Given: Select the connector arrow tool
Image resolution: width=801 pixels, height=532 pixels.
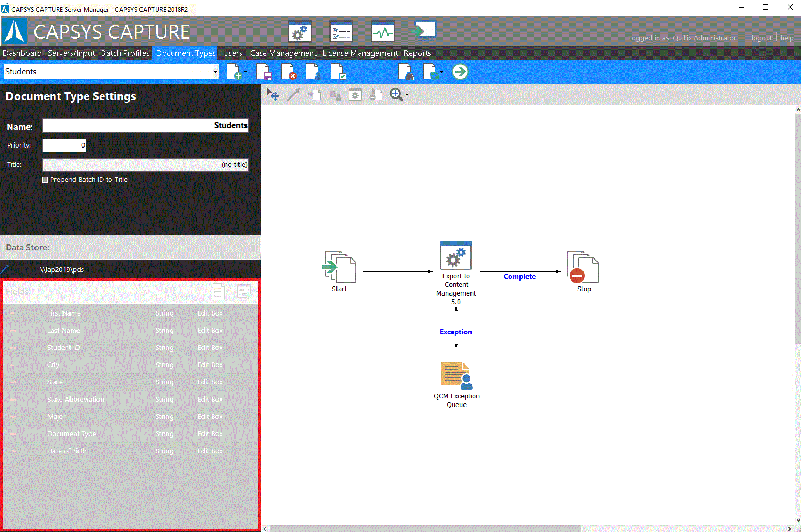Looking at the screenshot, I should pyautogui.click(x=293, y=95).
